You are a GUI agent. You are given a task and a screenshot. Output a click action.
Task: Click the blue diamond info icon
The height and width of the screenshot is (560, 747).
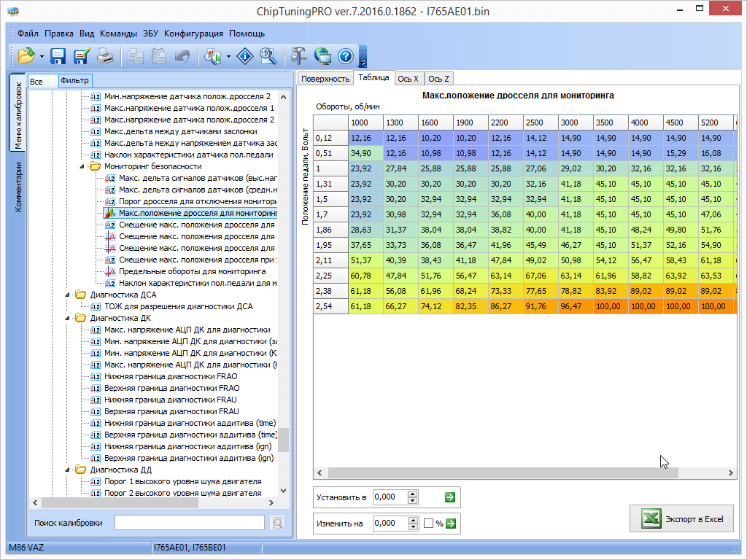coord(246,56)
